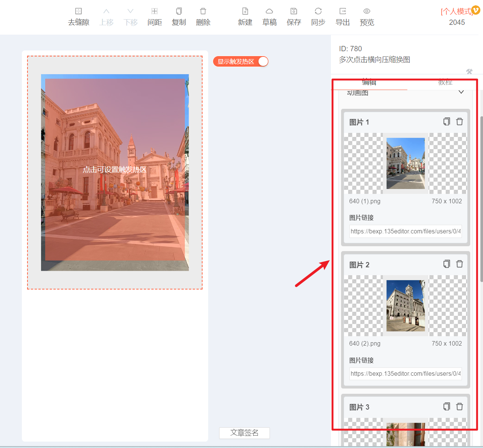Select the 图片 2 building photo thumbnail

[405, 306]
